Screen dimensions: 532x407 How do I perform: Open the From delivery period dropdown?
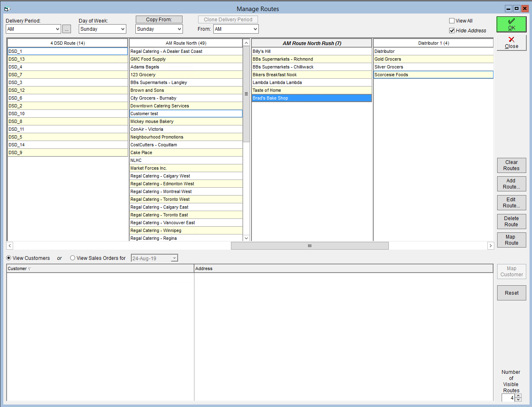pos(255,29)
